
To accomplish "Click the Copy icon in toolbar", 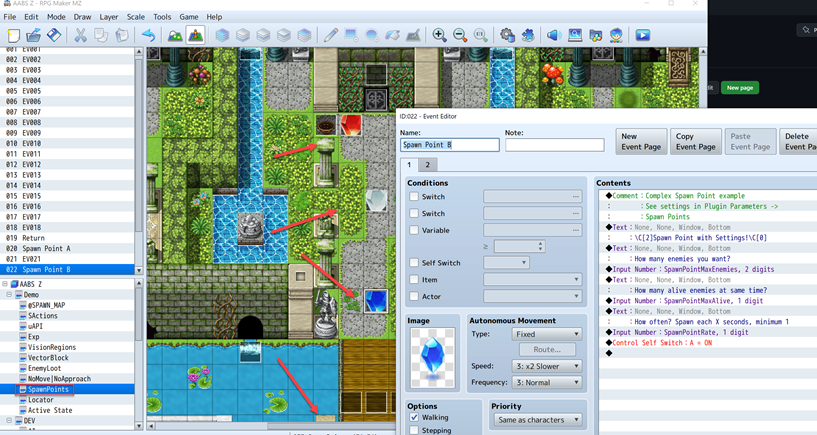I will click(101, 35).
